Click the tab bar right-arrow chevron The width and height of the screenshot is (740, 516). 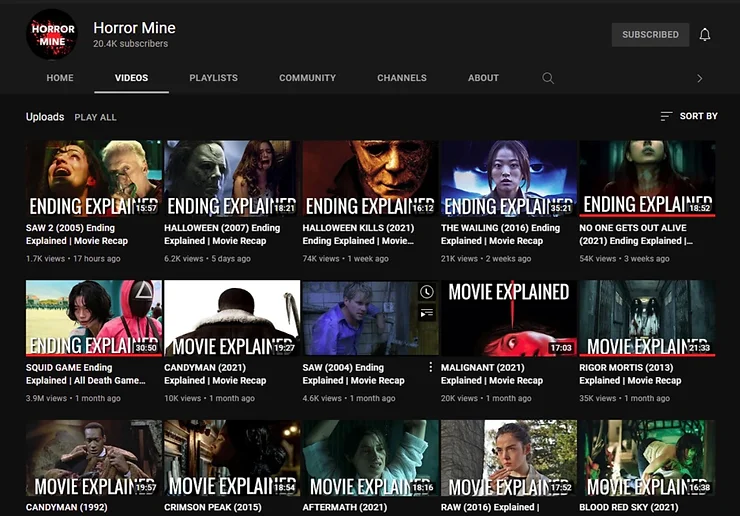pyautogui.click(x=699, y=78)
